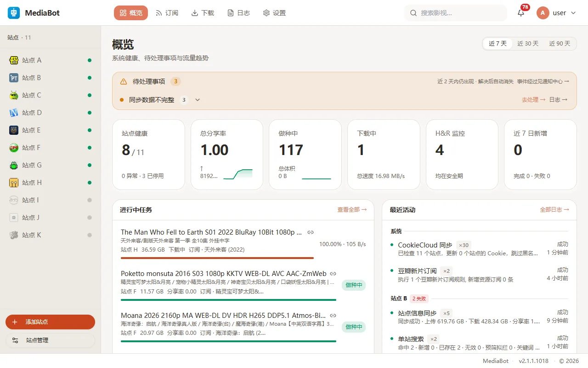Select the 近 7 天 time range
The width and height of the screenshot is (588, 368).
point(498,44)
